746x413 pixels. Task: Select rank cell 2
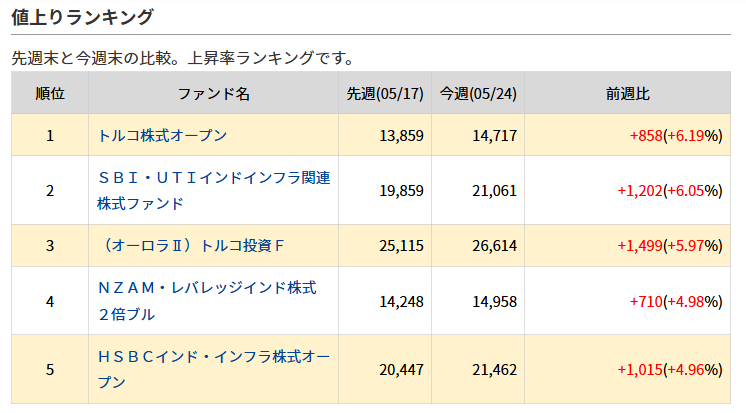(x=50, y=190)
